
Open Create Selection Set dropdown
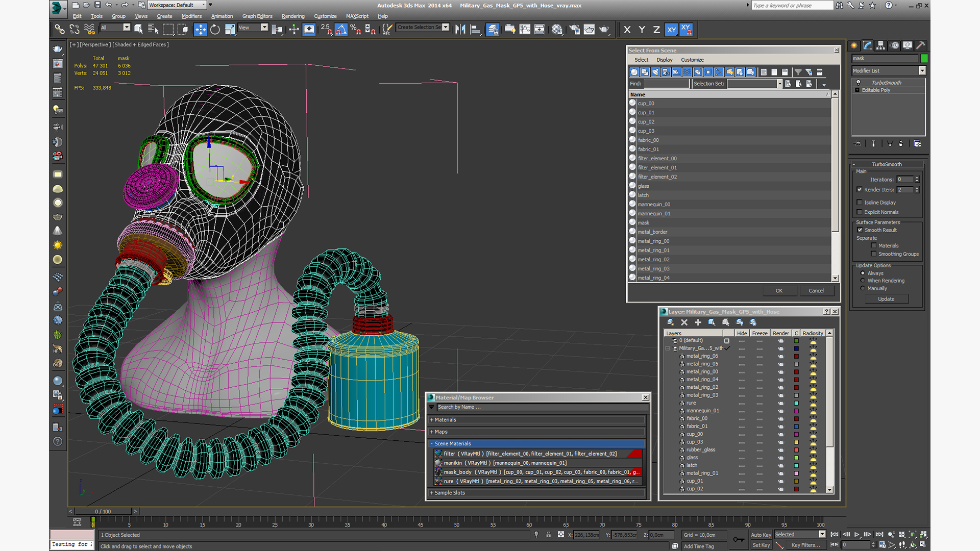[x=446, y=27]
